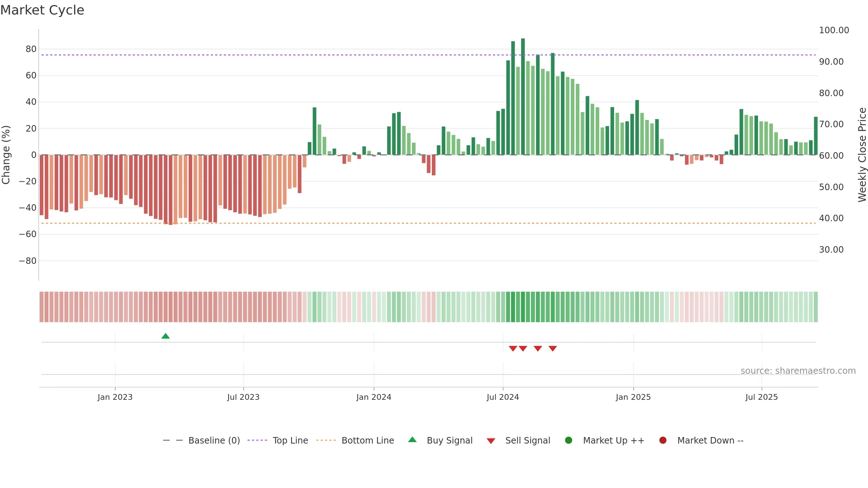The height and width of the screenshot is (488, 868).
Task: Click the Jul 2023 x-axis label
Action: 243,397
